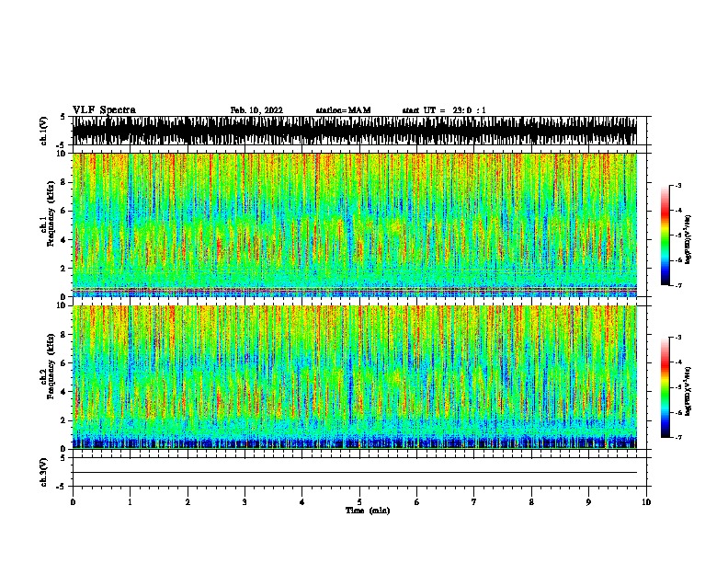This screenshot has width=728, height=563.
Task: Click the "9" tick on the time axis
Action: tap(588, 502)
